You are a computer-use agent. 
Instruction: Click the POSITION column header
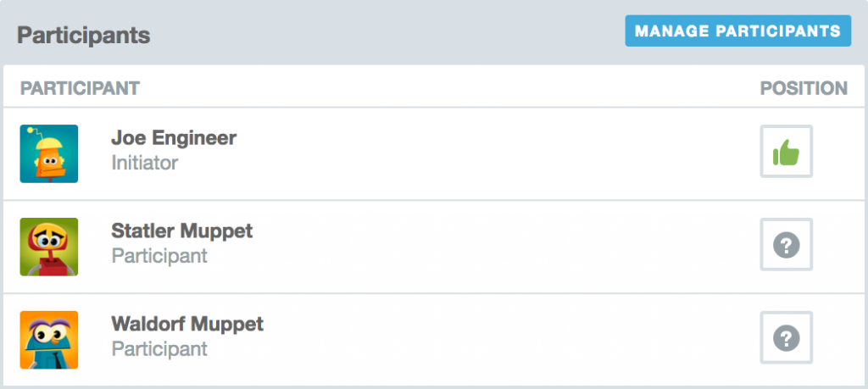(x=803, y=88)
